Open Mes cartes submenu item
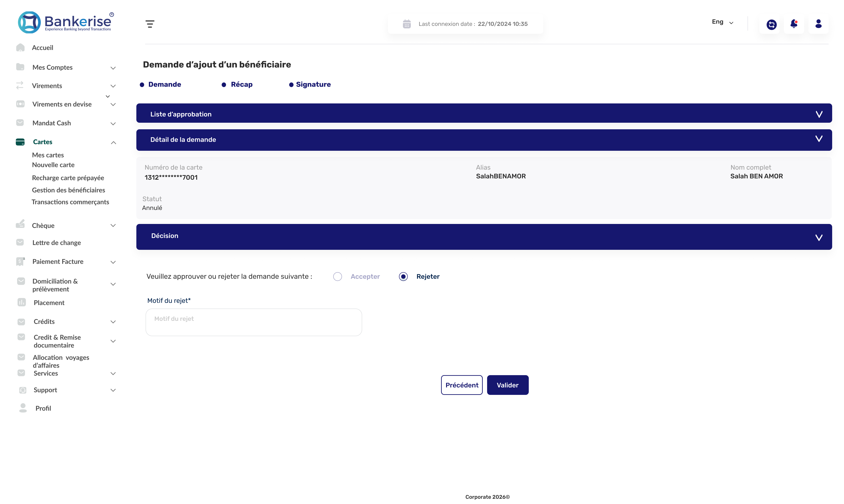844x504 pixels. pyautogui.click(x=48, y=155)
